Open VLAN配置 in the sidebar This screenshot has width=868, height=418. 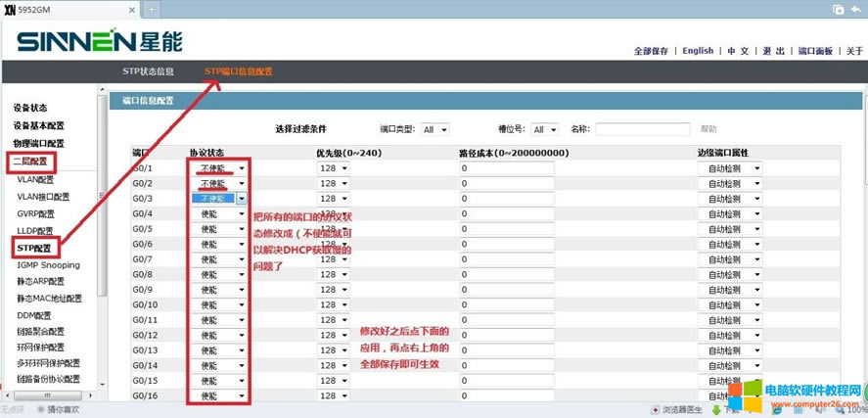[x=35, y=180]
